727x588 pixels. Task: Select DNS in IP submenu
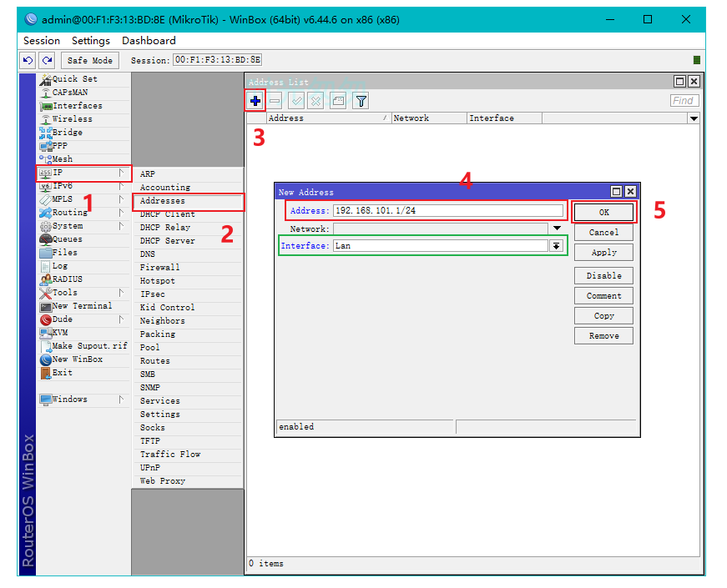(x=187, y=255)
